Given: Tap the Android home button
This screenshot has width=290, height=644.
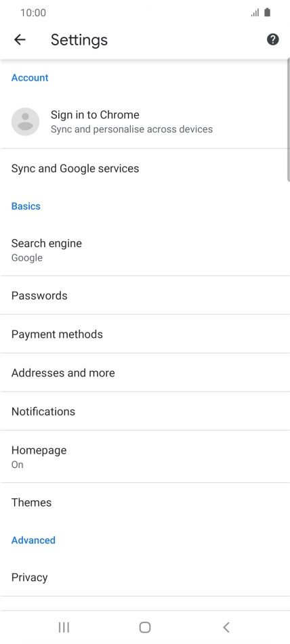Looking at the screenshot, I should click(x=145, y=627).
